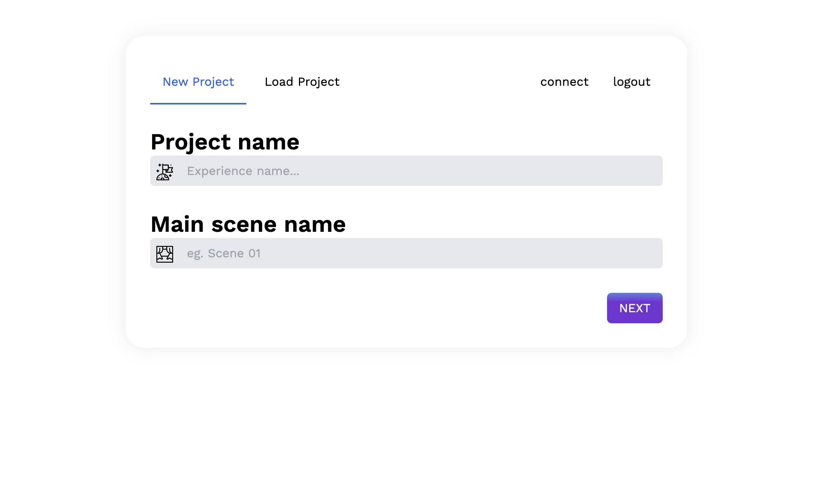Click the flag-on-moon icon in the project field

[165, 172]
